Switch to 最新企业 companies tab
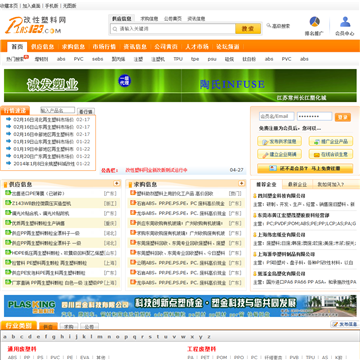Image resolution: width=360 pixels, height=360 pixels. pyautogui.click(x=297, y=184)
